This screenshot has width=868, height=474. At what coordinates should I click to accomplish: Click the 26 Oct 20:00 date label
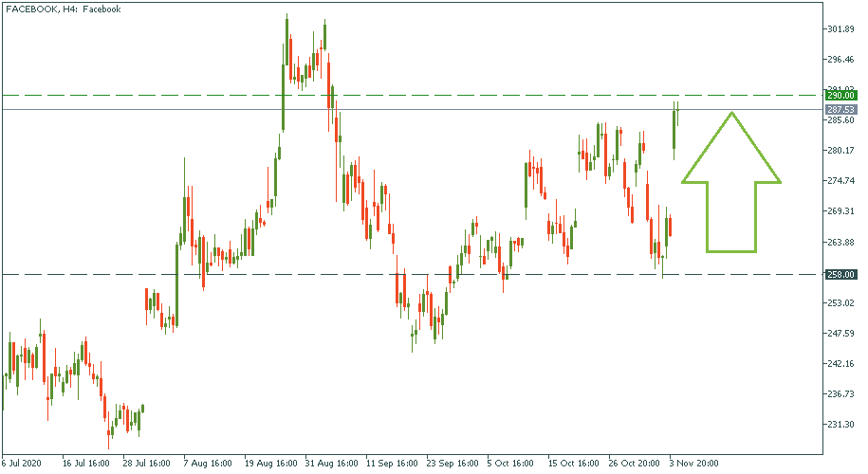(636, 465)
